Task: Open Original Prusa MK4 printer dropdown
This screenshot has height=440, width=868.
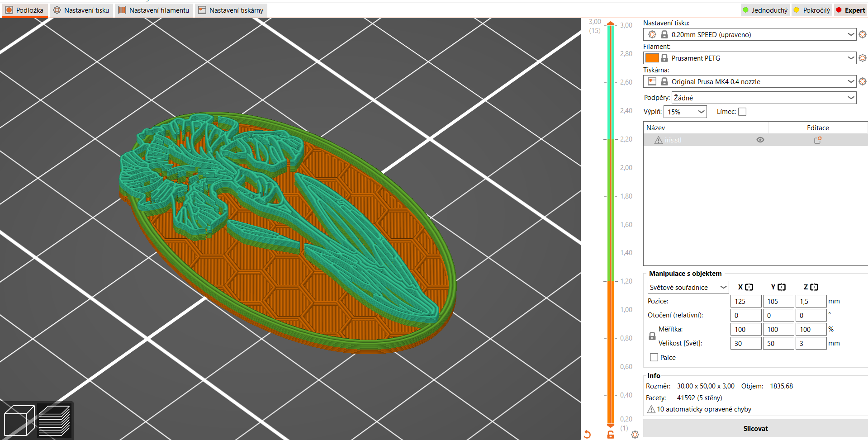Action: (x=750, y=81)
